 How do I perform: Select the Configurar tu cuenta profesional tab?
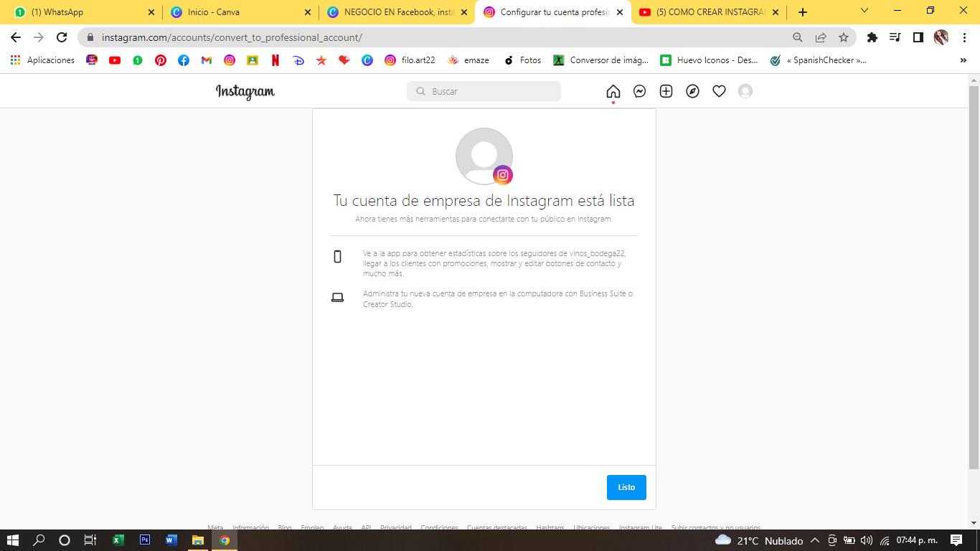(x=553, y=12)
